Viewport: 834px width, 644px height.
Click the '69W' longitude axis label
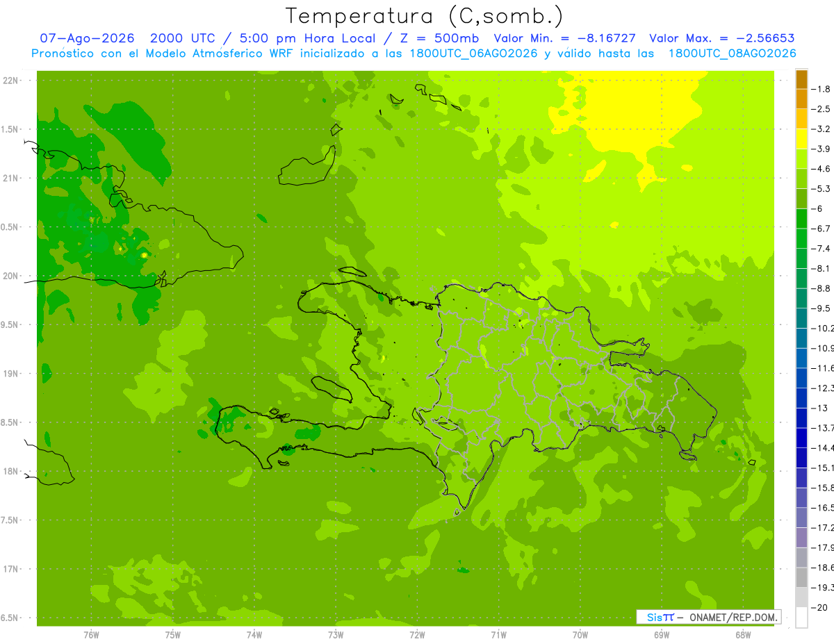(x=662, y=634)
